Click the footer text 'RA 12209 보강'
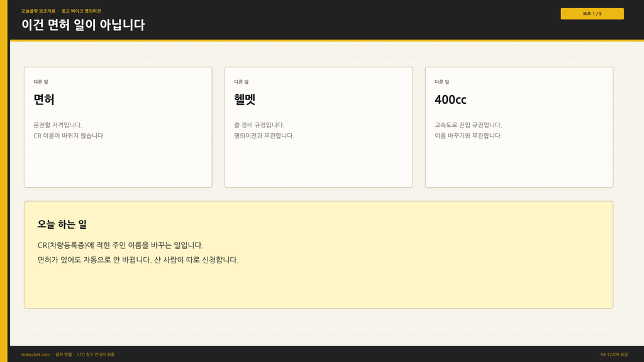The image size is (644, 362). [x=614, y=354]
